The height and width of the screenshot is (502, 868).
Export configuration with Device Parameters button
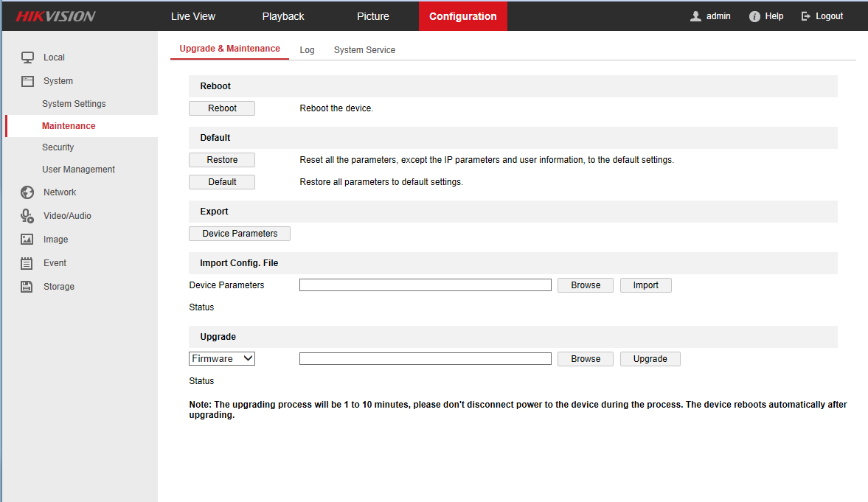point(239,233)
